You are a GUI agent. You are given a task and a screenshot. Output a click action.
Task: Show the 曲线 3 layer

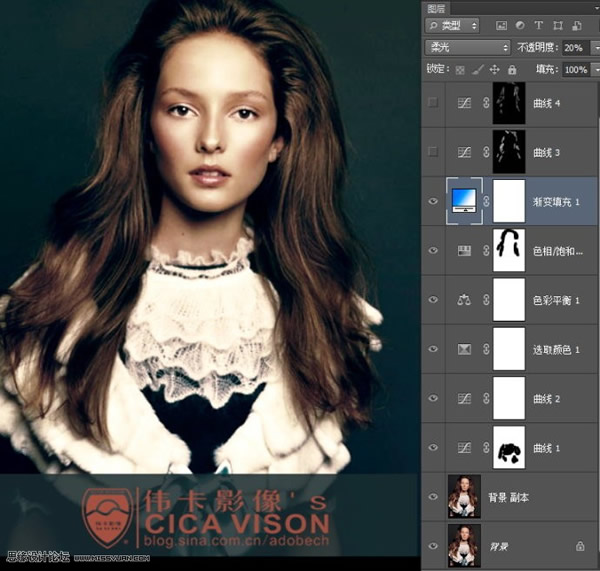click(433, 152)
